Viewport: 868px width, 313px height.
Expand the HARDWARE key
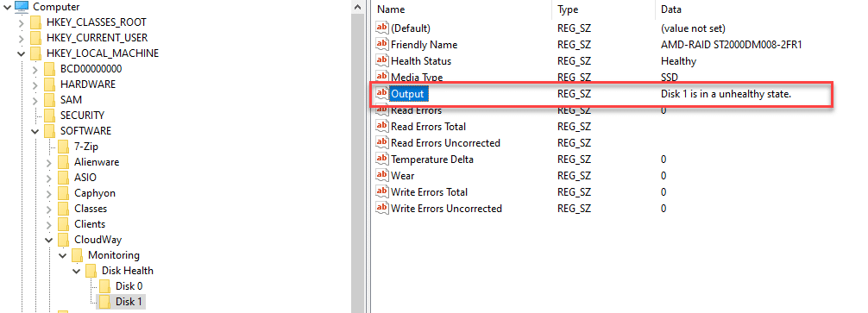(35, 85)
